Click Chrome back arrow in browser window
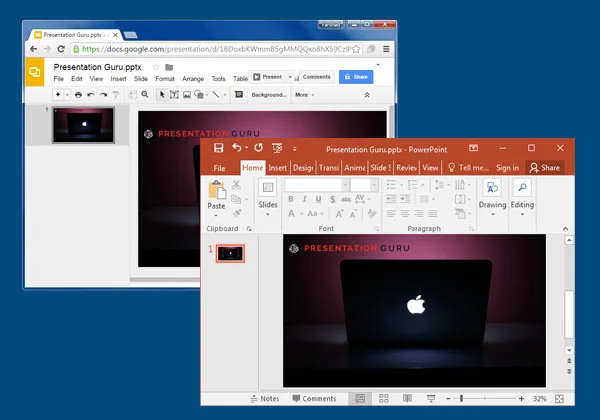 (x=34, y=49)
